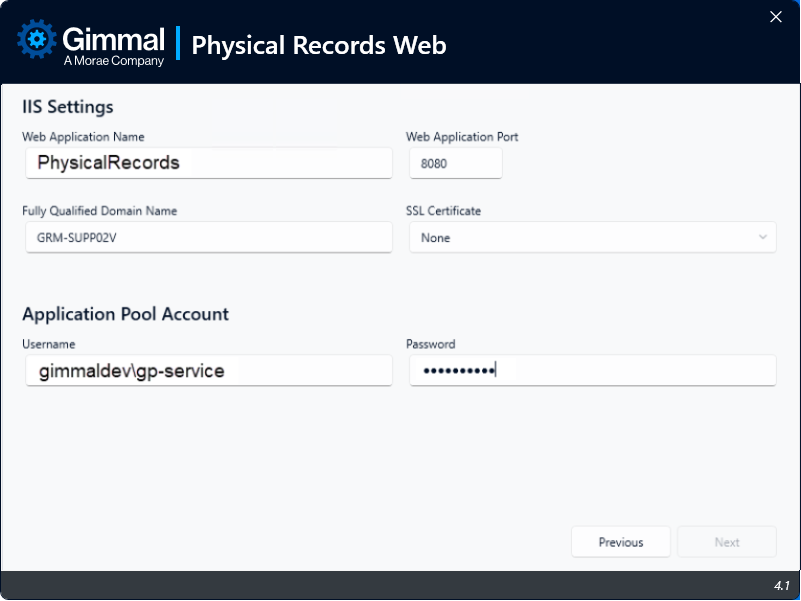
Task: Click the Application Pool Username field
Action: [x=208, y=371]
